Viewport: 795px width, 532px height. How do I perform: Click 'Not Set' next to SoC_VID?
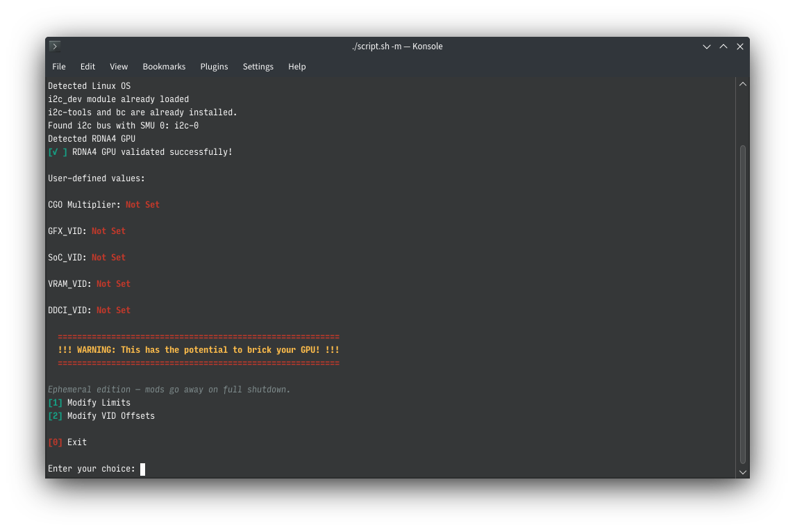point(108,258)
